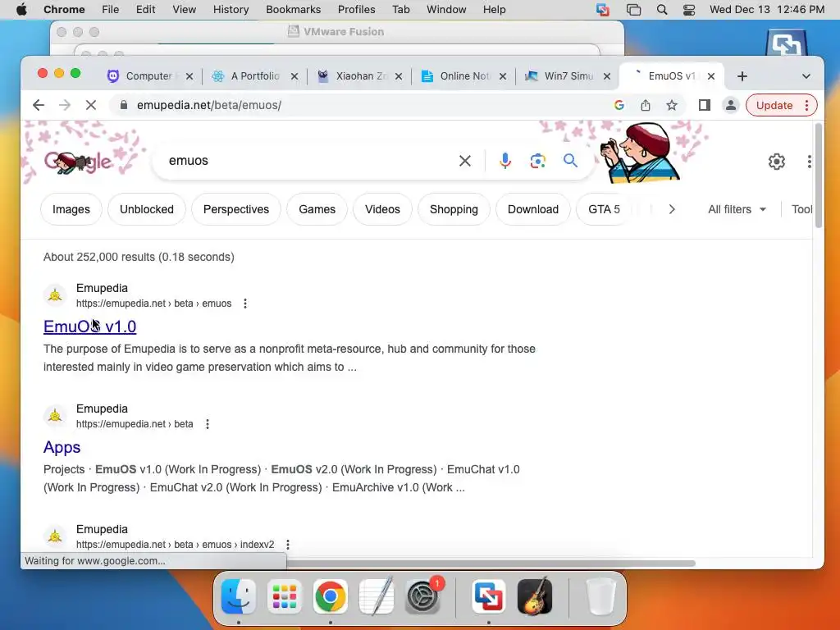Open Google quick settings gear
Viewport: 840px width, 630px height.
pyautogui.click(x=777, y=162)
